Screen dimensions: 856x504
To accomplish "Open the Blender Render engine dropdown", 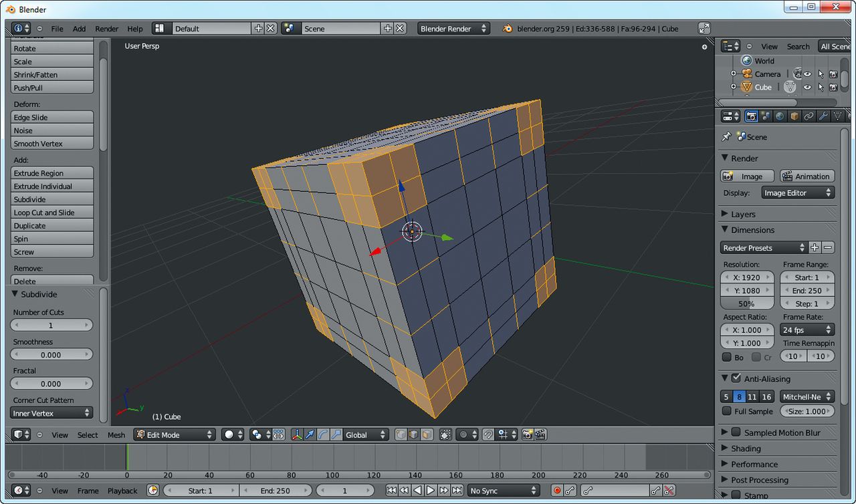I will 453,29.
